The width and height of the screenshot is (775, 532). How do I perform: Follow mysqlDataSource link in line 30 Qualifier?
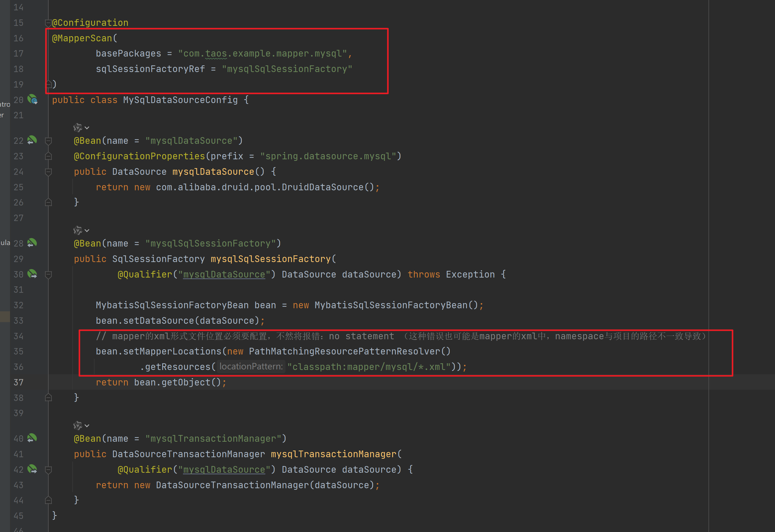(224, 275)
